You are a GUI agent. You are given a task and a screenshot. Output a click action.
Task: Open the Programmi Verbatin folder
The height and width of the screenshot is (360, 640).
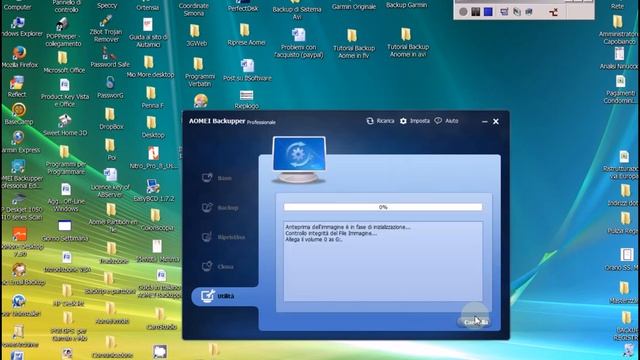[x=199, y=72]
